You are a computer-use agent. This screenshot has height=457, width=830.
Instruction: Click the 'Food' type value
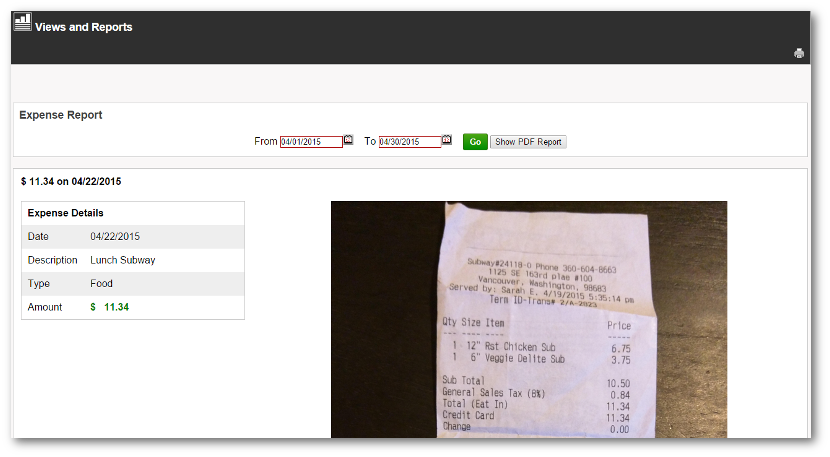pos(101,283)
